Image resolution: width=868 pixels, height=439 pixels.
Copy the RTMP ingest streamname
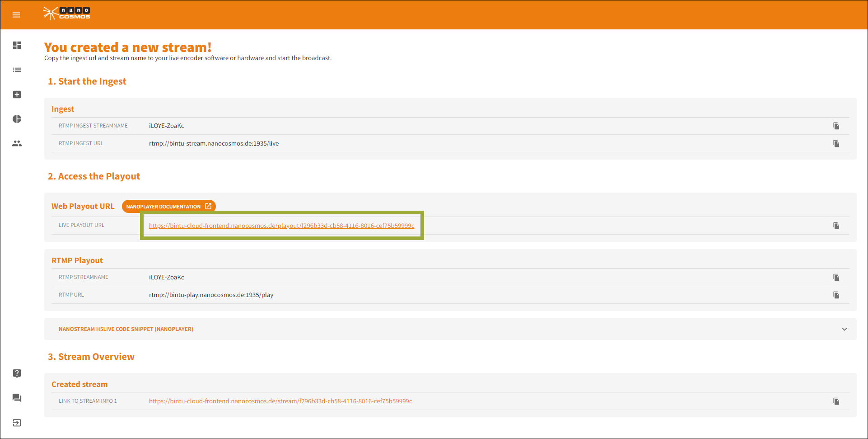836,126
